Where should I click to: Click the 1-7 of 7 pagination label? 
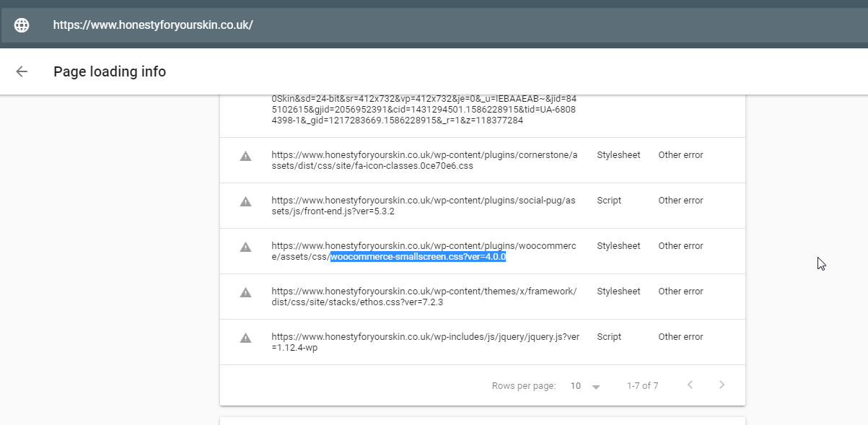point(643,386)
